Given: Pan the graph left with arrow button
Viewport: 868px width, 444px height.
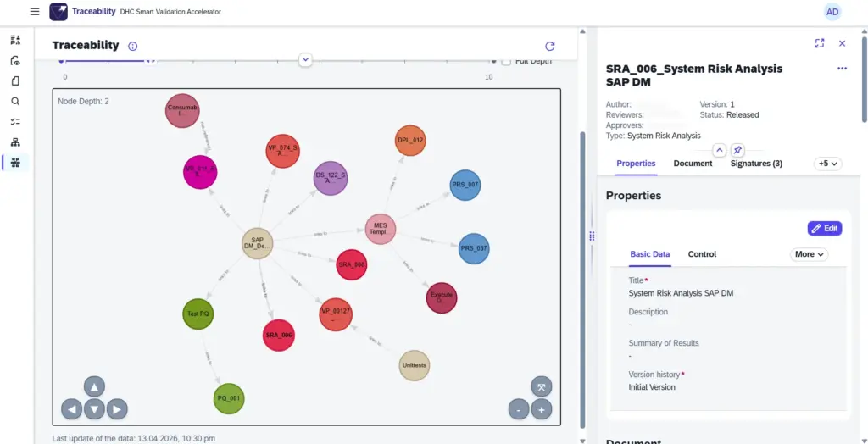Looking at the screenshot, I should click(71, 409).
